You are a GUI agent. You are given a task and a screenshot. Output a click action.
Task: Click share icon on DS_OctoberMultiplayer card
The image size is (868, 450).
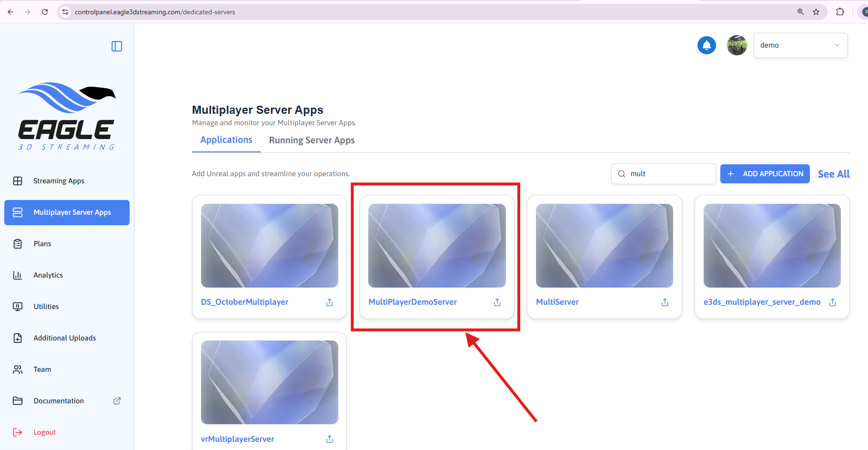(x=330, y=302)
